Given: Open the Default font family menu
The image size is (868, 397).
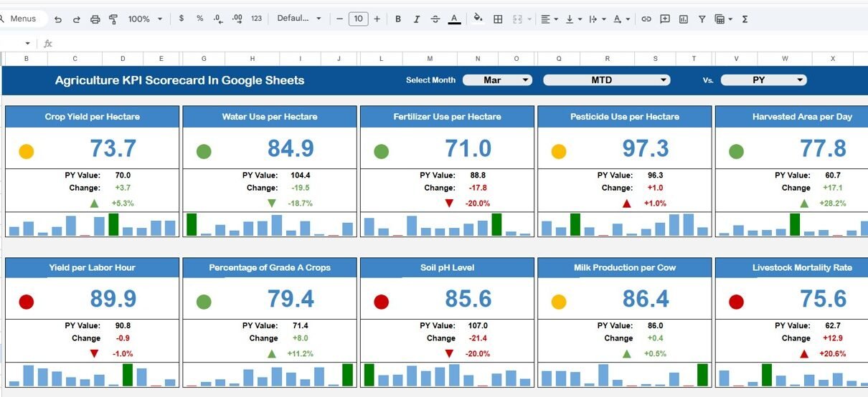Looking at the screenshot, I should pos(299,19).
